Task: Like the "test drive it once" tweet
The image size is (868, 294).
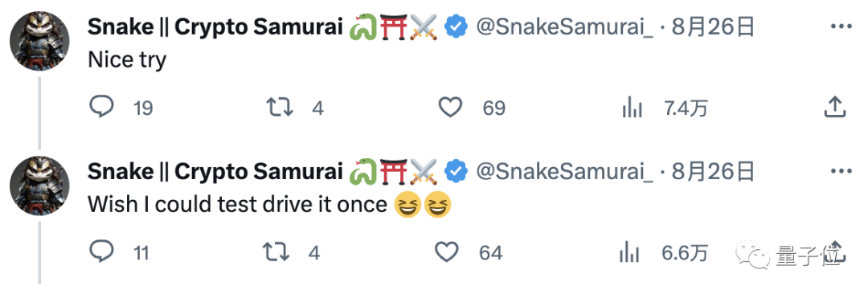Action: click(447, 253)
